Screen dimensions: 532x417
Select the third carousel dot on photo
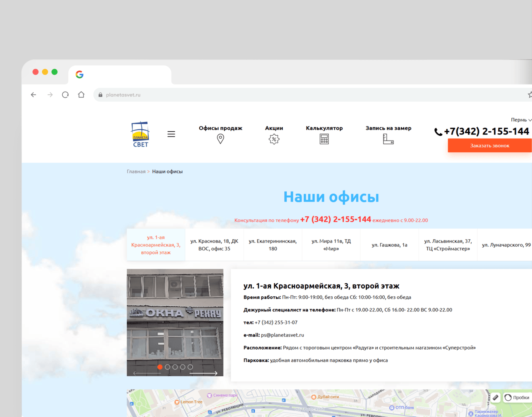tap(175, 367)
